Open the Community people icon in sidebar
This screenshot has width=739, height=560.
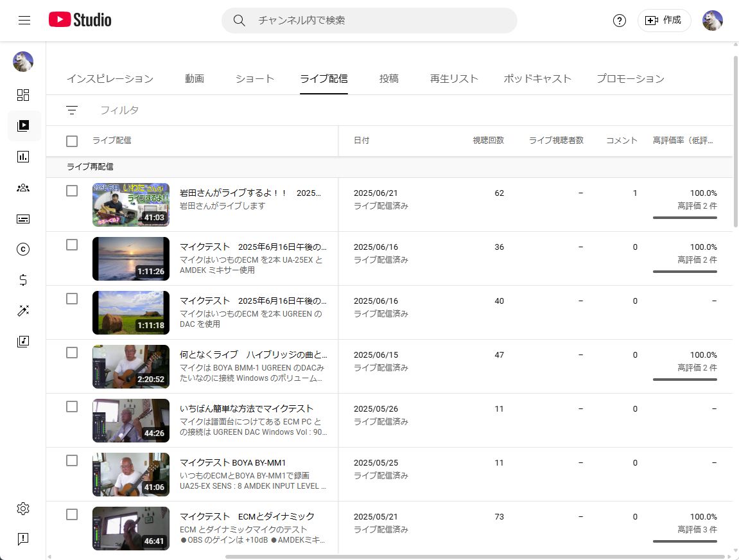pyautogui.click(x=23, y=188)
